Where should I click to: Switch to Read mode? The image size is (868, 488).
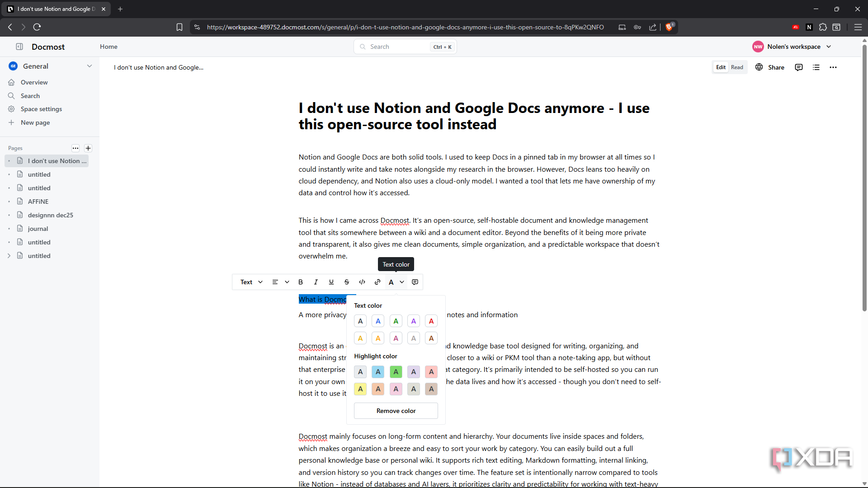(737, 67)
